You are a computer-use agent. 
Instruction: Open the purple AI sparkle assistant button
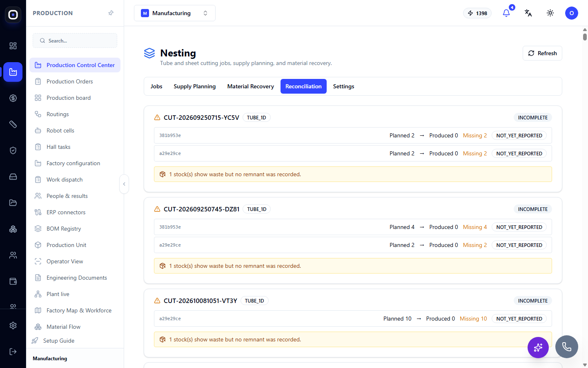coord(538,348)
